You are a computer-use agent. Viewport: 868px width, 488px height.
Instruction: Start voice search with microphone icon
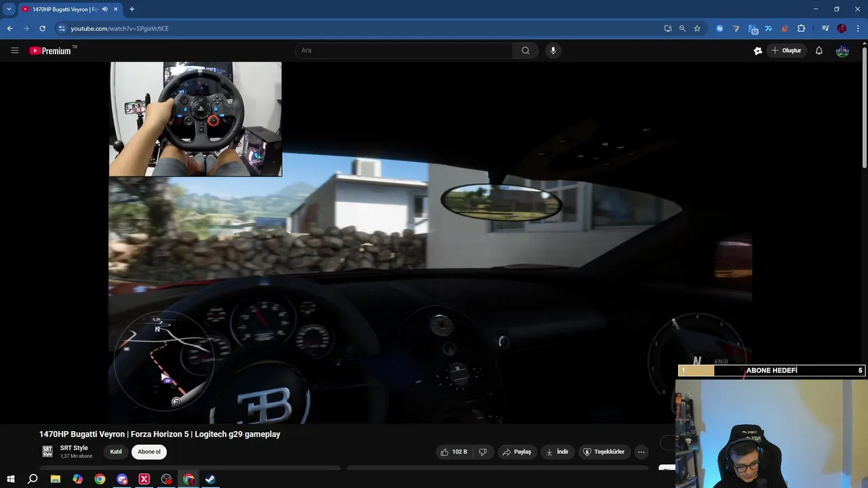(553, 50)
